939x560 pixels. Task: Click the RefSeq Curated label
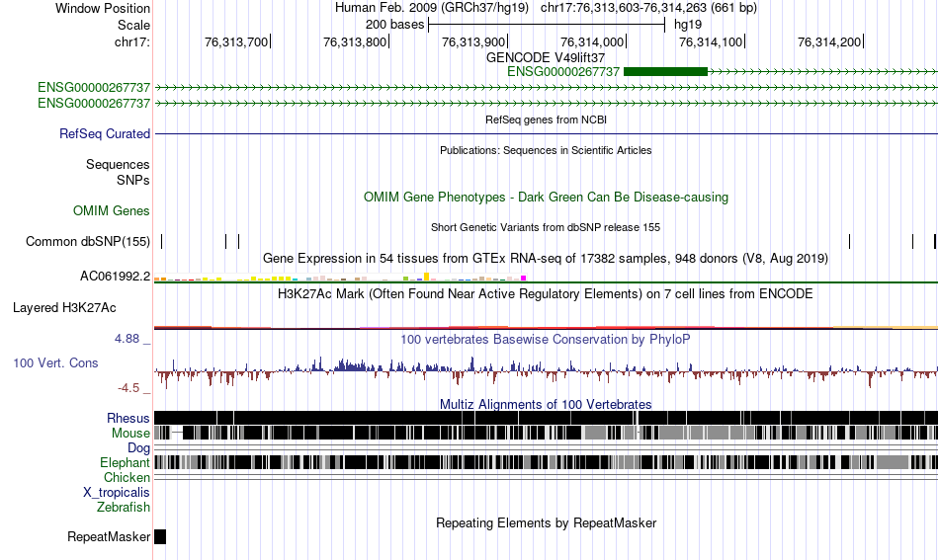pos(105,133)
